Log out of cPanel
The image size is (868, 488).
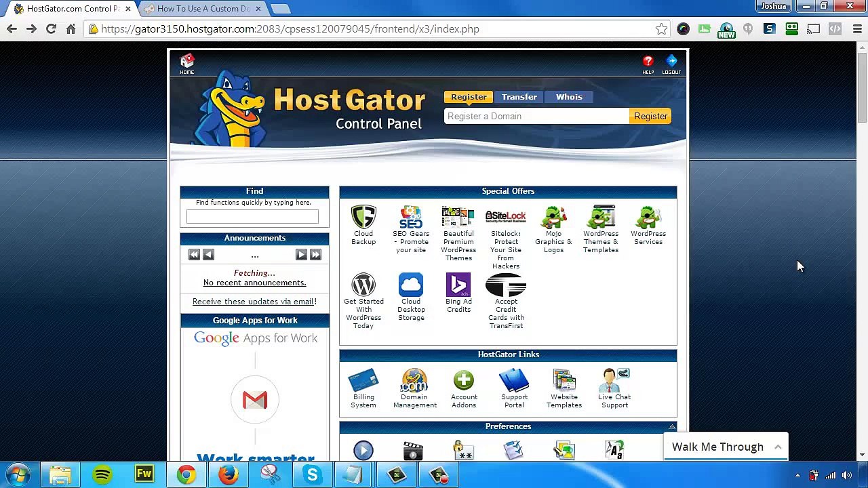tap(671, 64)
